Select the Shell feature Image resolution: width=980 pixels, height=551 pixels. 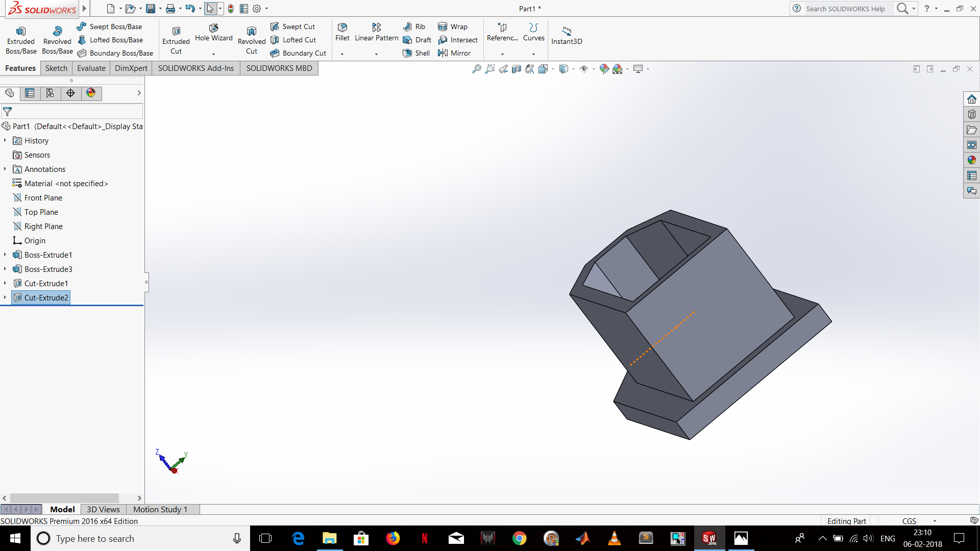(x=416, y=53)
